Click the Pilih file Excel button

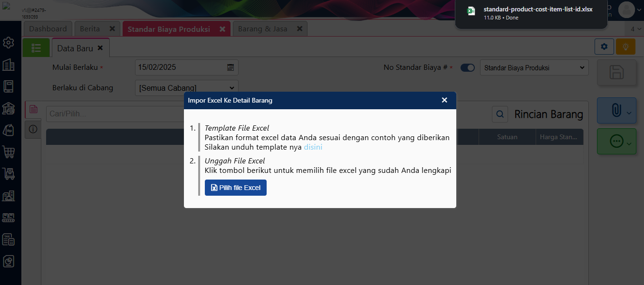236,188
